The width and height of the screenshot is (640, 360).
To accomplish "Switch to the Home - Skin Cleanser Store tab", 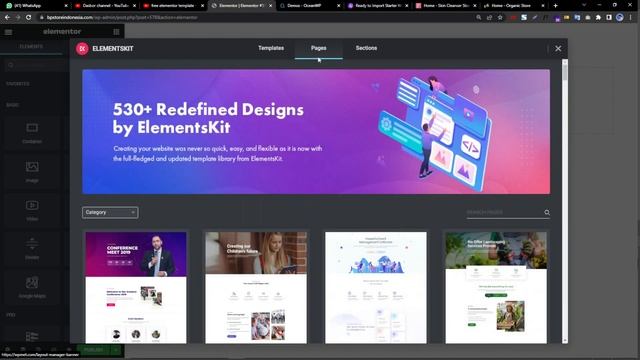I will pos(445,6).
